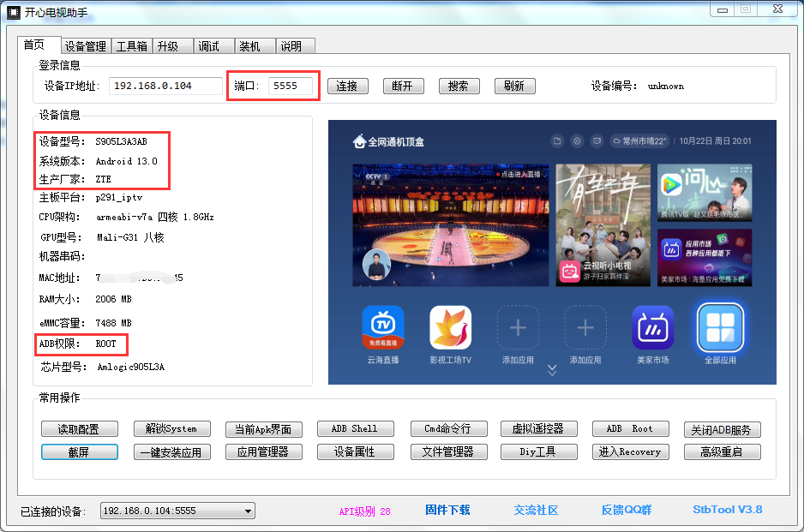Open the 反馈QQ群 link
The height and width of the screenshot is (532, 804).
tap(627, 510)
